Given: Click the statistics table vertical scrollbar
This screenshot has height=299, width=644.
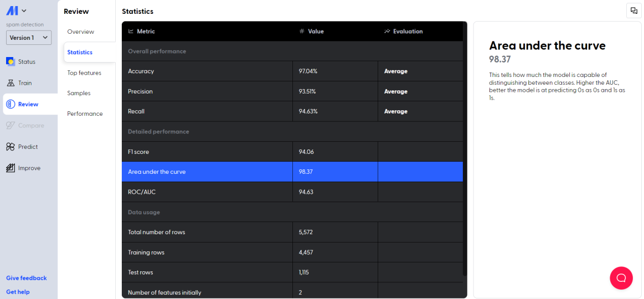Looking at the screenshot, I should click(465, 148).
